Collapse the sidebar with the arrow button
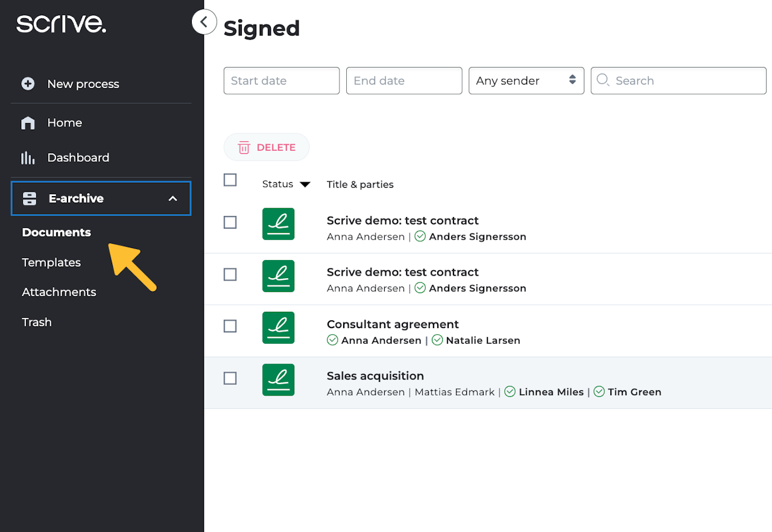The image size is (772, 532). (204, 22)
